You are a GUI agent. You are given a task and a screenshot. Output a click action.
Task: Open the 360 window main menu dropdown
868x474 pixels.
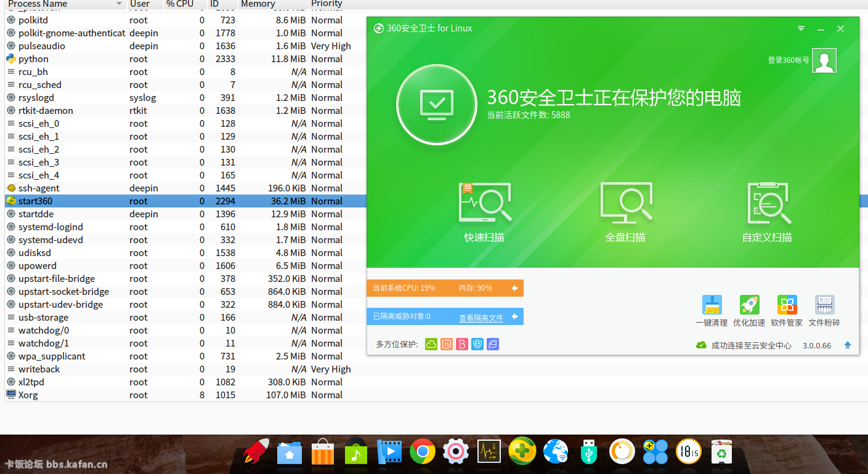coord(801,29)
